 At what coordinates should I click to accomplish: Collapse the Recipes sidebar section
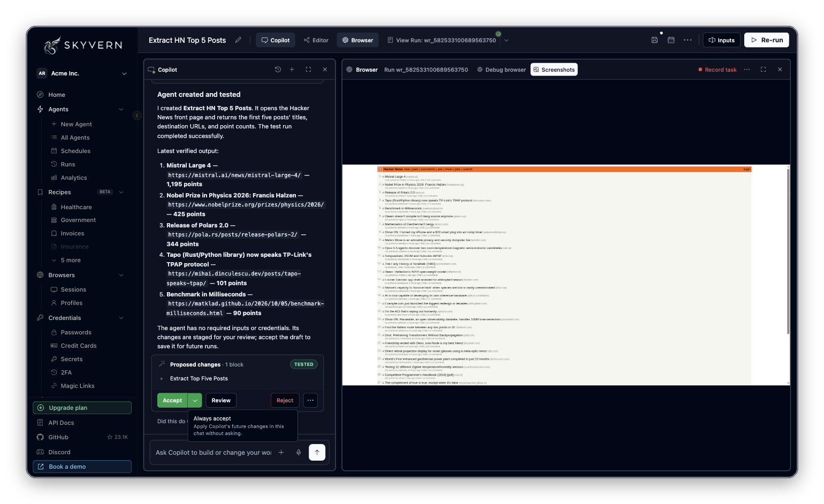tap(121, 192)
